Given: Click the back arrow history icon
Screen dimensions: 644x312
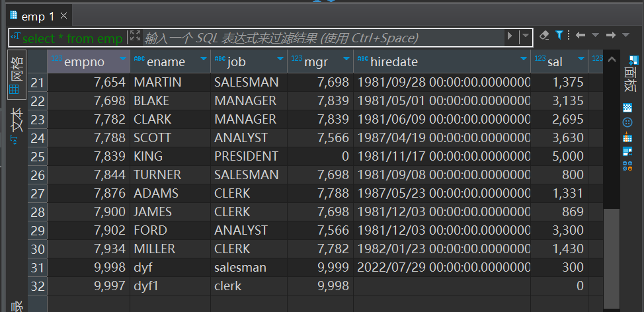Looking at the screenshot, I should [x=581, y=35].
